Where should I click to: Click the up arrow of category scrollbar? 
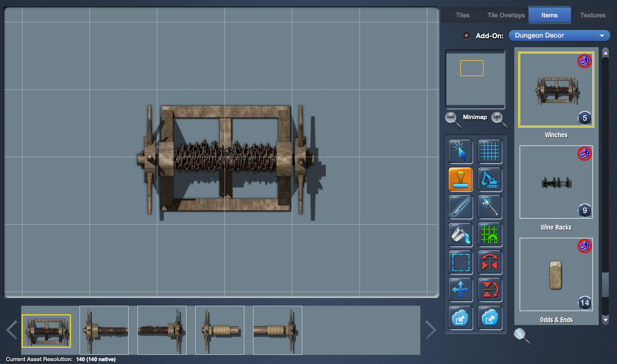tap(605, 52)
